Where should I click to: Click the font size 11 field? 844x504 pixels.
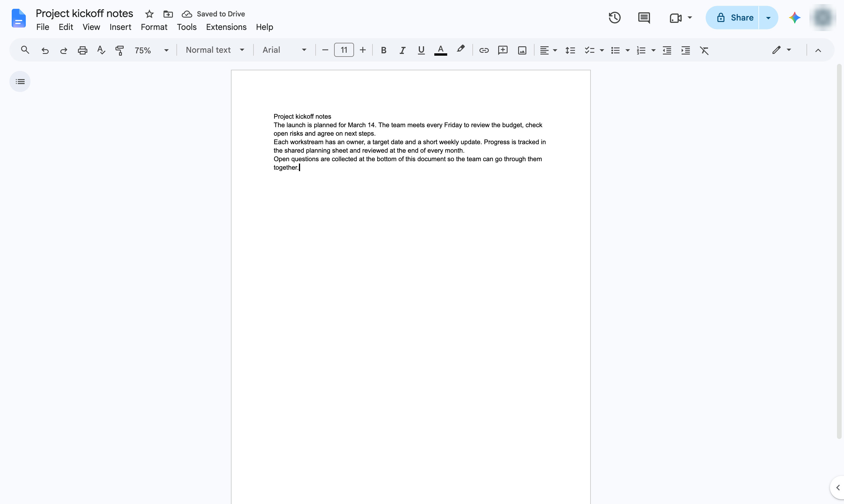[x=344, y=50]
